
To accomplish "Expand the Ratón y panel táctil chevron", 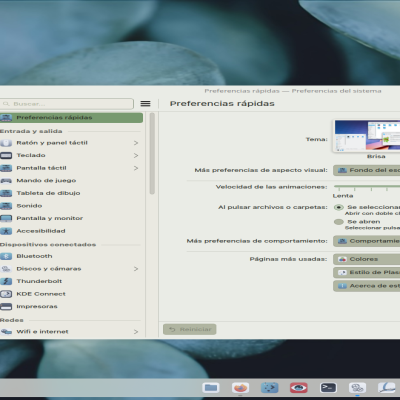I will [x=136, y=143].
